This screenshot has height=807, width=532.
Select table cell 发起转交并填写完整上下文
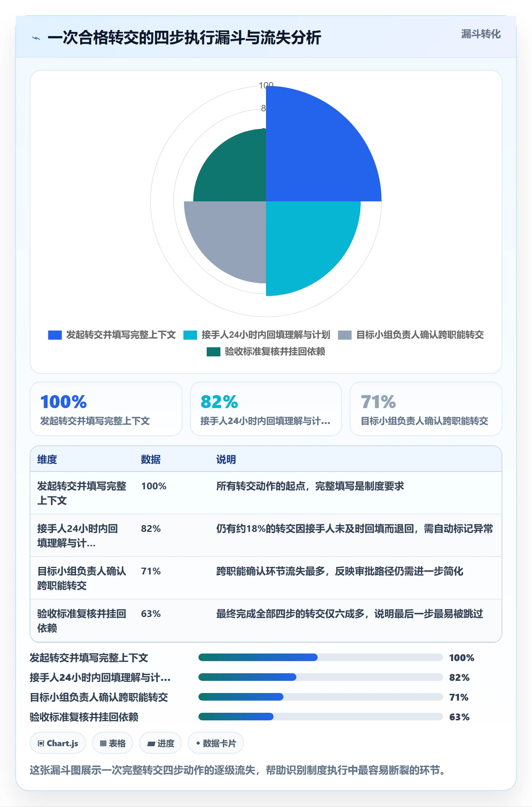pyautogui.click(x=82, y=493)
